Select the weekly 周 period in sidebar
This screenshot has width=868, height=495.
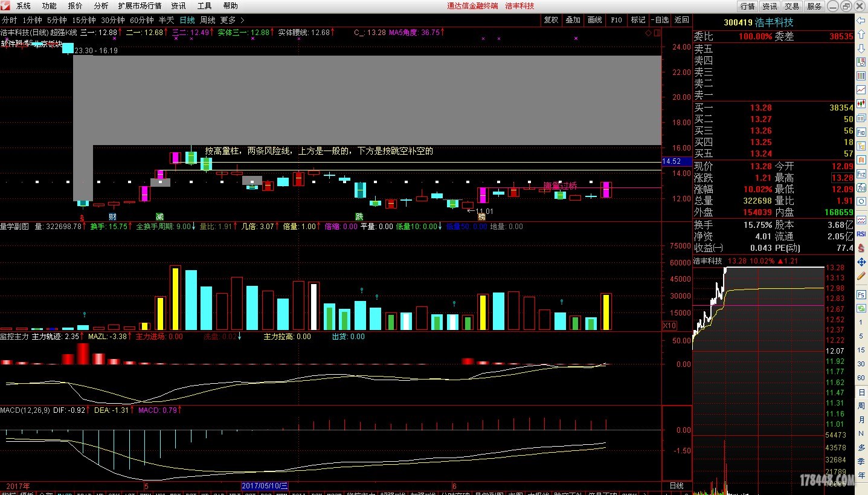pos(861,406)
